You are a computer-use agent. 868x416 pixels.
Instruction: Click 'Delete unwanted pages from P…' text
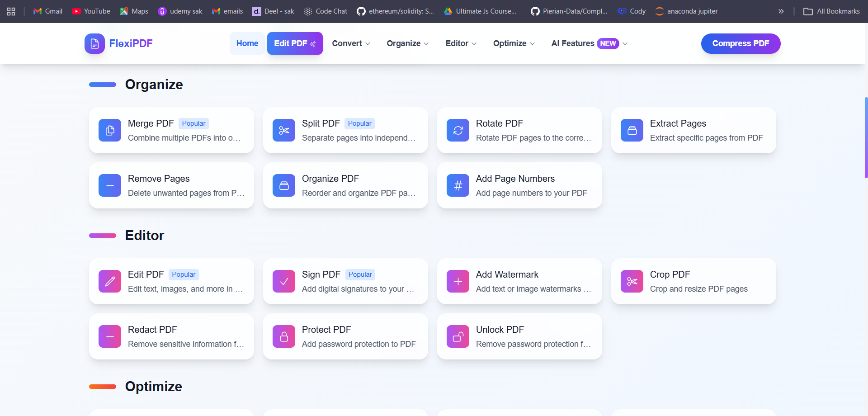coord(186,193)
